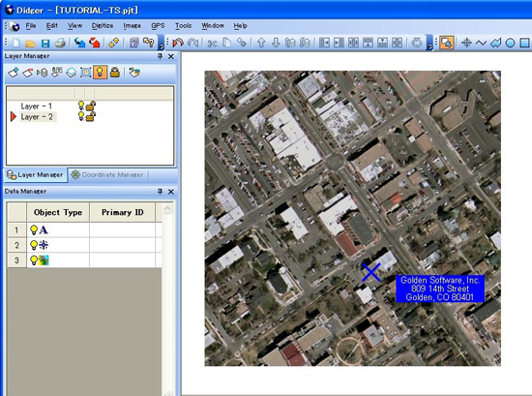Open the Image menu
532x396 pixels.
132,26
